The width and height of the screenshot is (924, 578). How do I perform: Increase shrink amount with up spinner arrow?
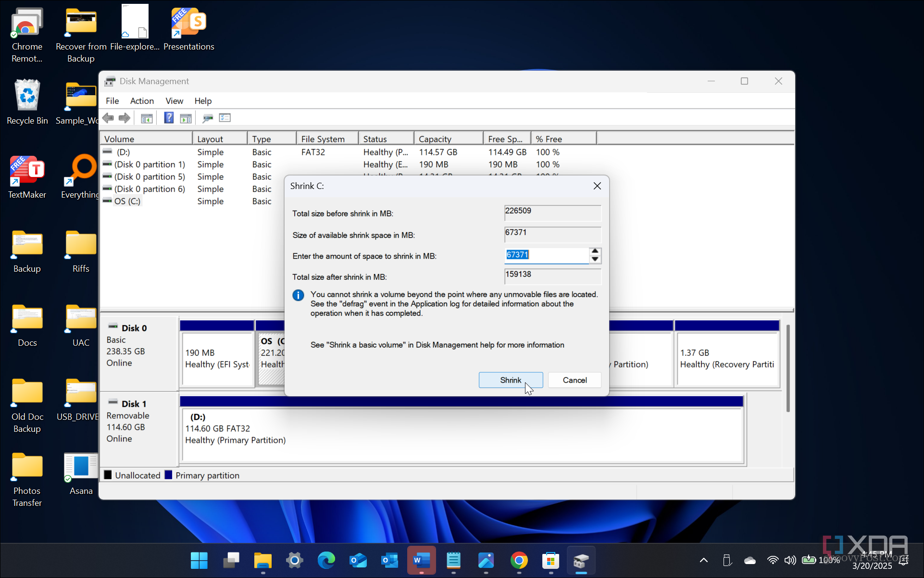[595, 251]
